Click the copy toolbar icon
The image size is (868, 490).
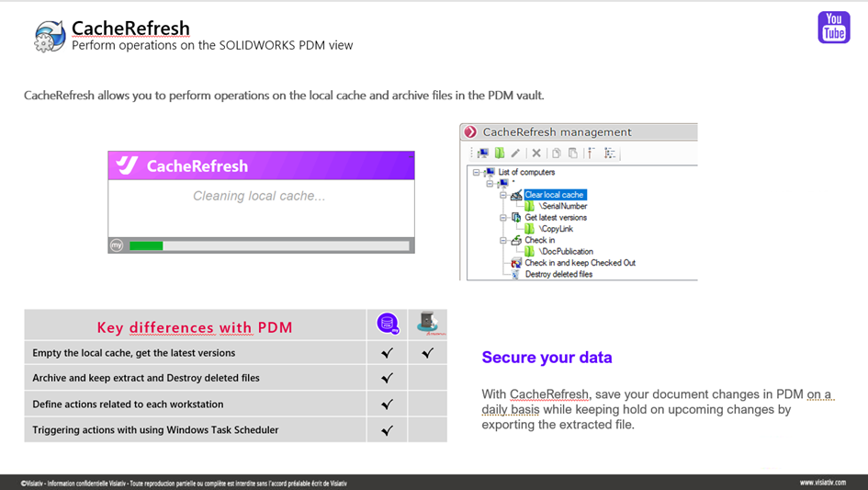pyautogui.click(x=557, y=153)
